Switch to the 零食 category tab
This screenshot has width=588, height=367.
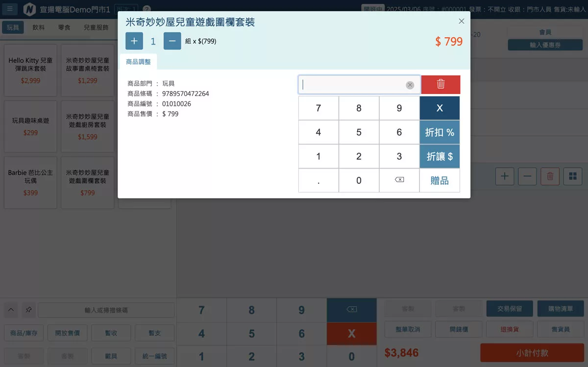click(64, 27)
